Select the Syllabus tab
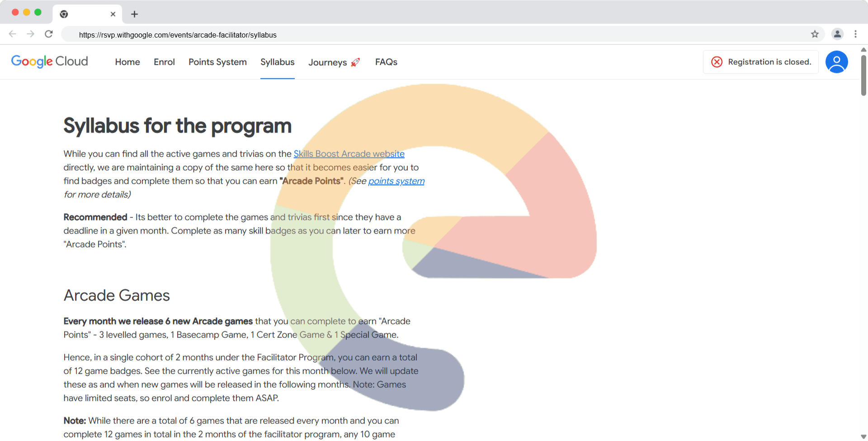This screenshot has height=441, width=868. (278, 62)
